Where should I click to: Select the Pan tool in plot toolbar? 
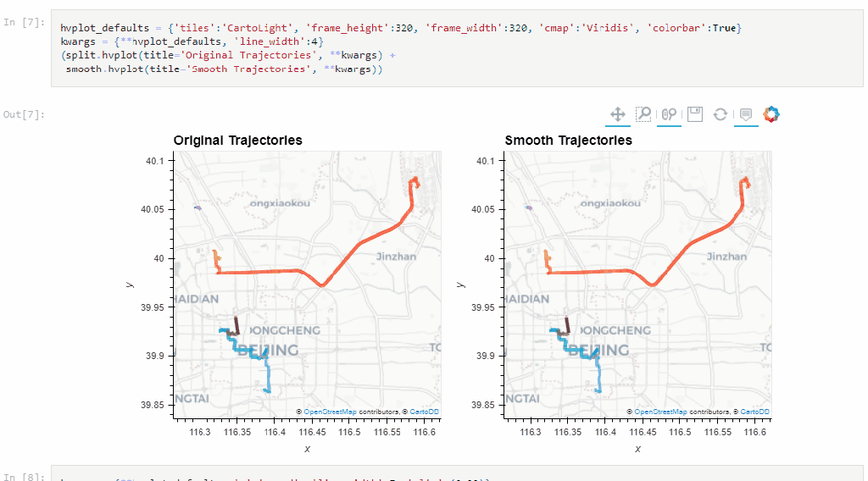[x=618, y=114]
